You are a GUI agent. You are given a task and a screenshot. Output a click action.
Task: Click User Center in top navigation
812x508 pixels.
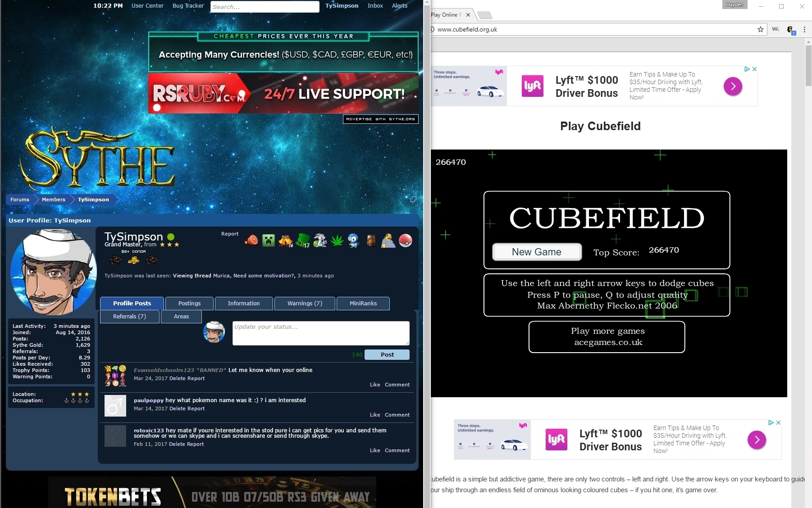tap(147, 6)
